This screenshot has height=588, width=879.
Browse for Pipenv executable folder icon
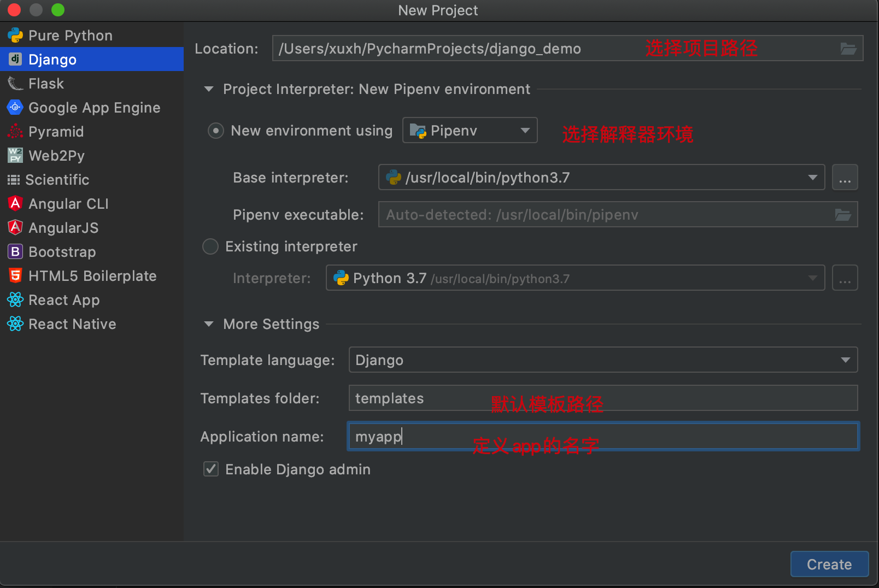pyautogui.click(x=843, y=215)
